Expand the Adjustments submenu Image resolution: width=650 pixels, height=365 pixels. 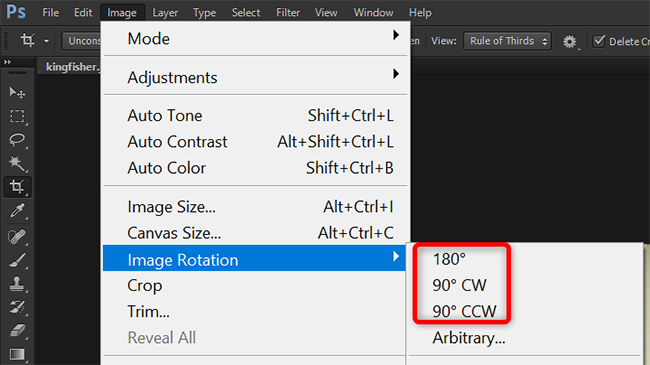[x=255, y=77]
